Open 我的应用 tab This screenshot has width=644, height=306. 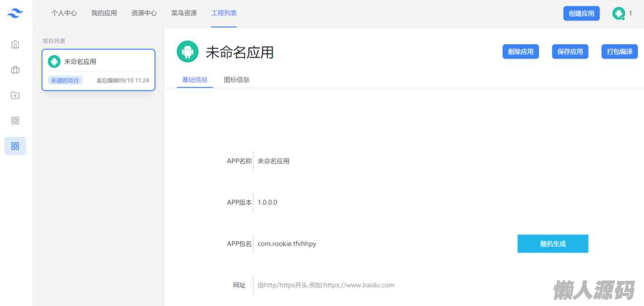tap(104, 13)
